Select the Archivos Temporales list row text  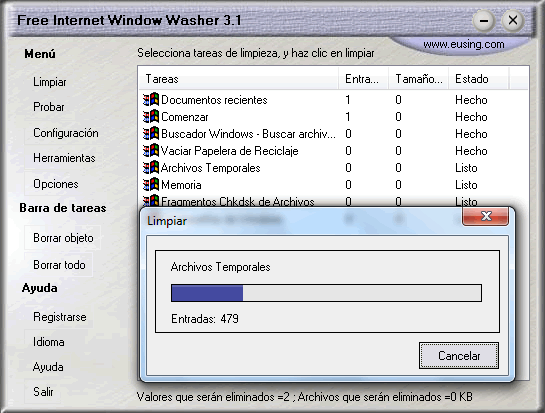click(x=211, y=168)
